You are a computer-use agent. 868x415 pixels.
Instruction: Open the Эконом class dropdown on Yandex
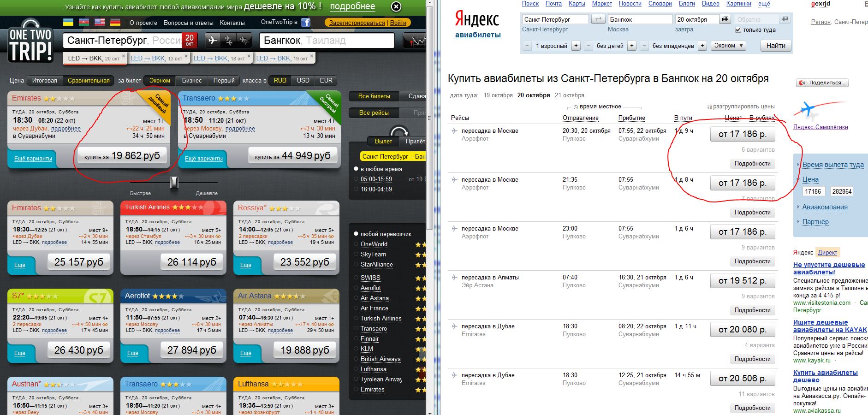point(729,46)
